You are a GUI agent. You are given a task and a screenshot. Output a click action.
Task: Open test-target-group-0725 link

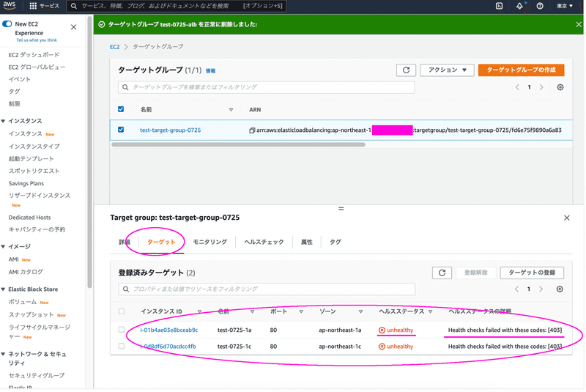pos(171,130)
